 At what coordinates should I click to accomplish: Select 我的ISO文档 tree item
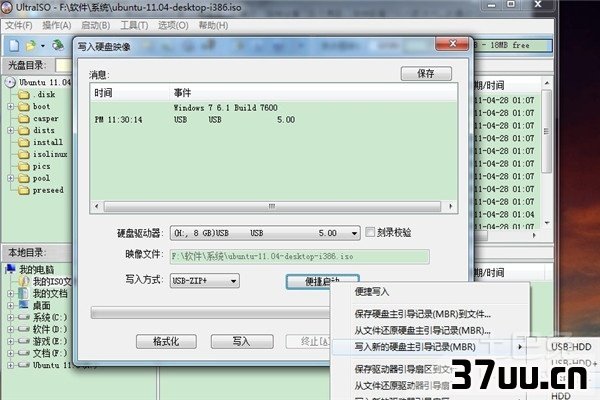coord(52,282)
